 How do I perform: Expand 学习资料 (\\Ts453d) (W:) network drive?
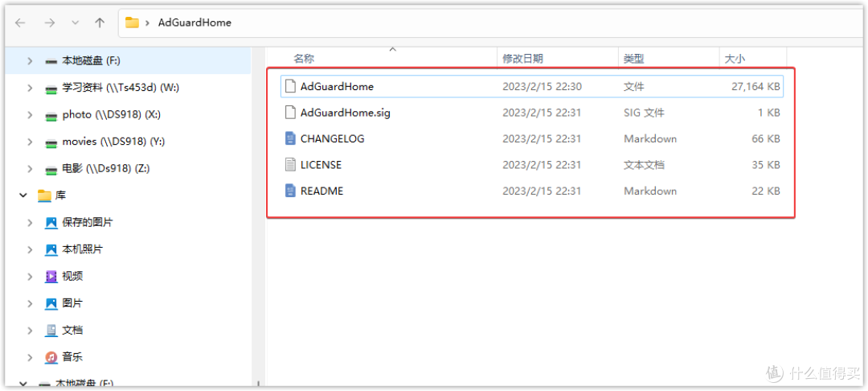tap(30, 88)
